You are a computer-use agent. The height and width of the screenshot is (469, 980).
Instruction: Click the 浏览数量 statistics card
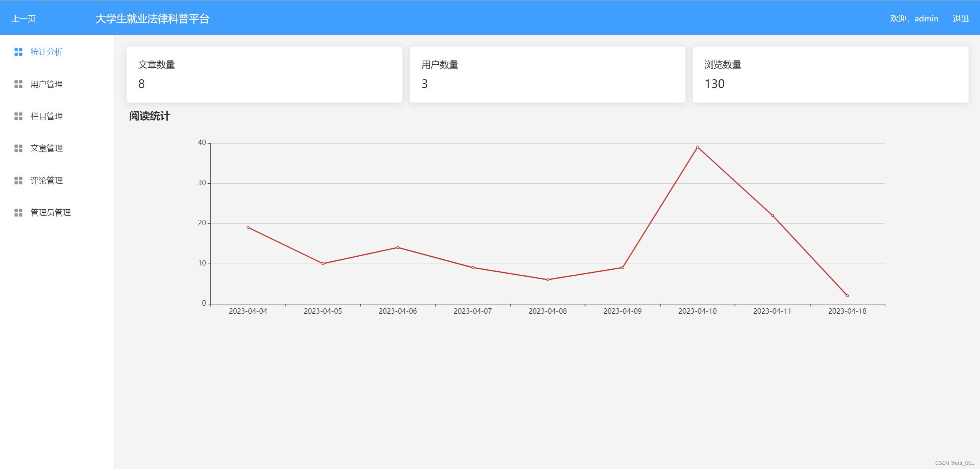(830, 75)
